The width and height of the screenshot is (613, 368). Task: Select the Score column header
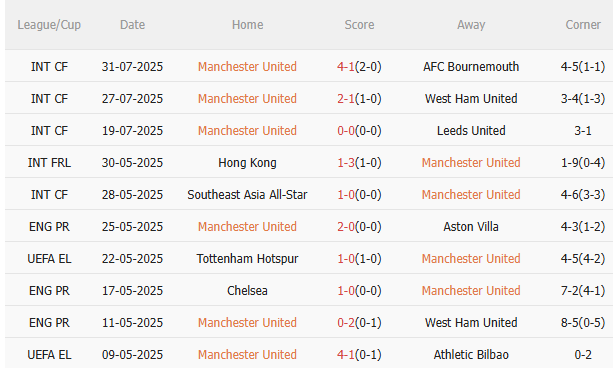click(359, 25)
